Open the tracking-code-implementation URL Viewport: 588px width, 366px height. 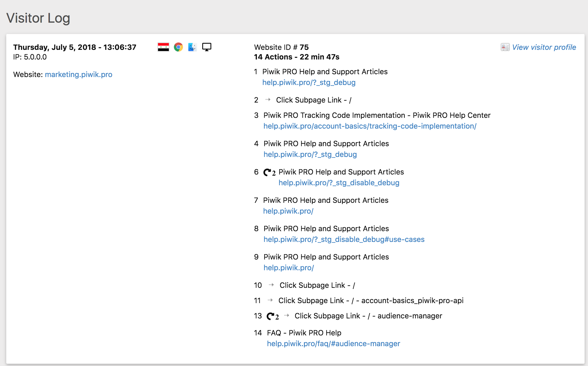coord(370,126)
